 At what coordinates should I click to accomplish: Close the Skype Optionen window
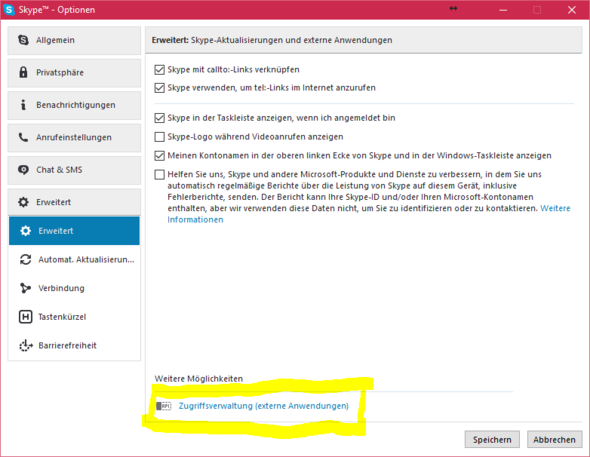(x=572, y=10)
